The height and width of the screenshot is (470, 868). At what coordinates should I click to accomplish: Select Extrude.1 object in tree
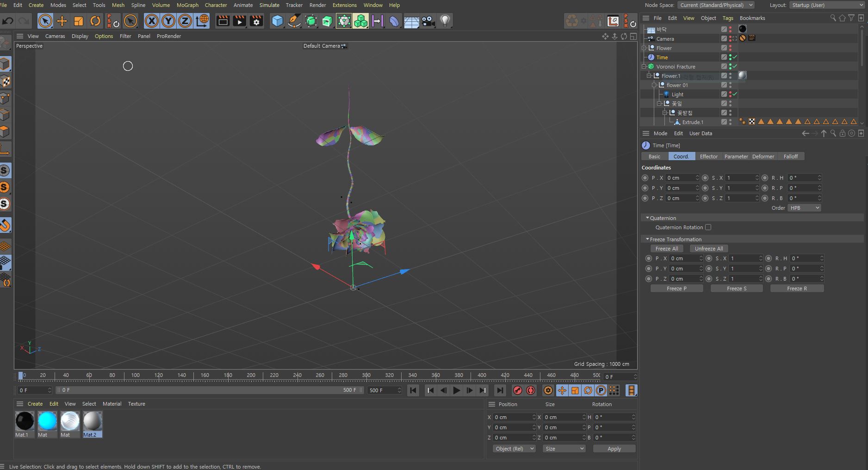coord(692,122)
